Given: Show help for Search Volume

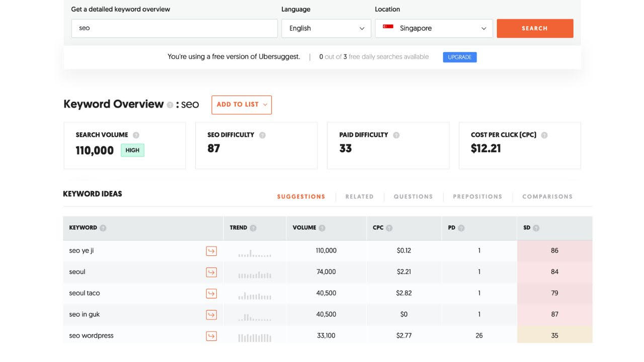Looking at the screenshot, I should (x=136, y=135).
